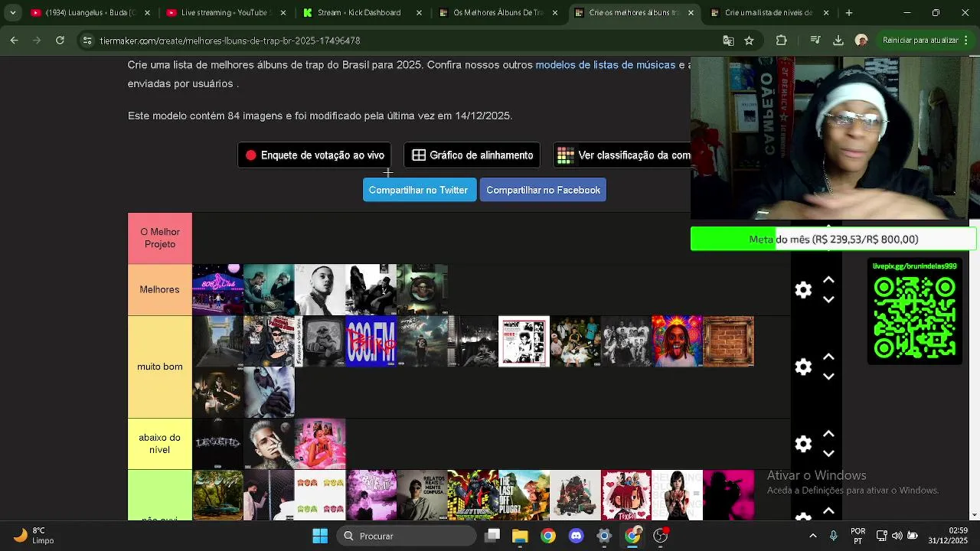Pick the Relatos Realmente Confusa album cover
This screenshot has width=980, height=551.
point(422,495)
